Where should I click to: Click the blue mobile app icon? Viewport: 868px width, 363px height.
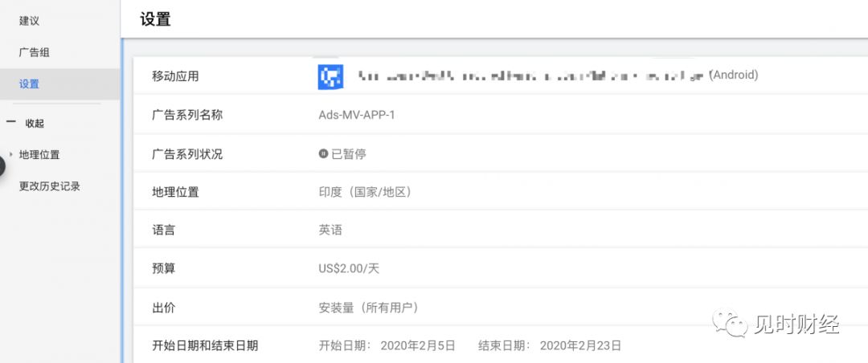click(x=330, y=76)
